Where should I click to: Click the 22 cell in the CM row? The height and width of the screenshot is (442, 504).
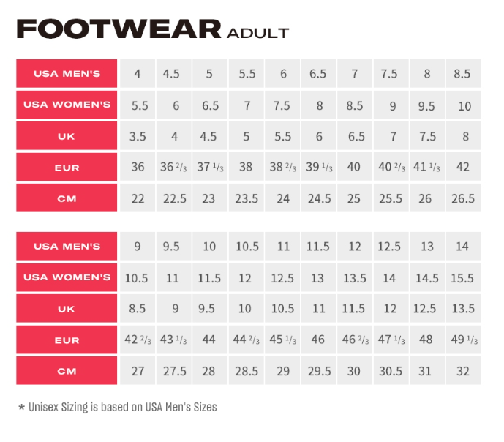pos(138,198)
